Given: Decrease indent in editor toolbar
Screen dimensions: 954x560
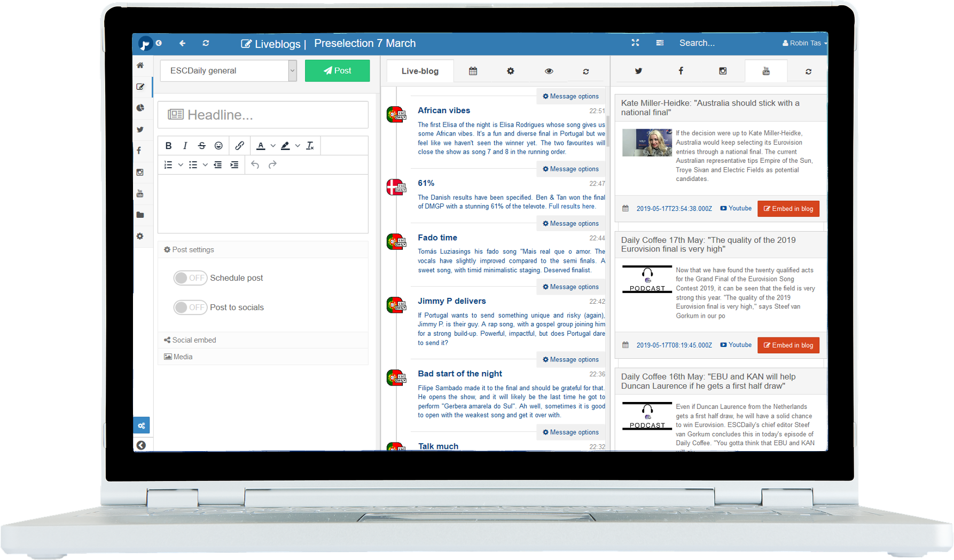Looking at the screenshot, I should tap(217, 165).
